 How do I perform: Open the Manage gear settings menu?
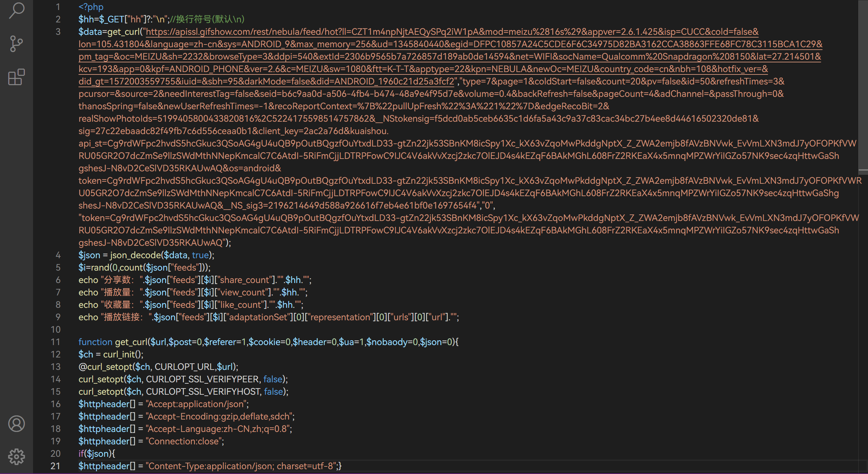[16, 457]
